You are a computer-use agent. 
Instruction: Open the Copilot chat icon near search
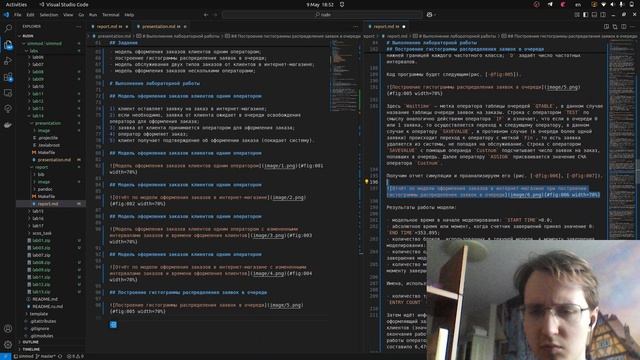429,15
